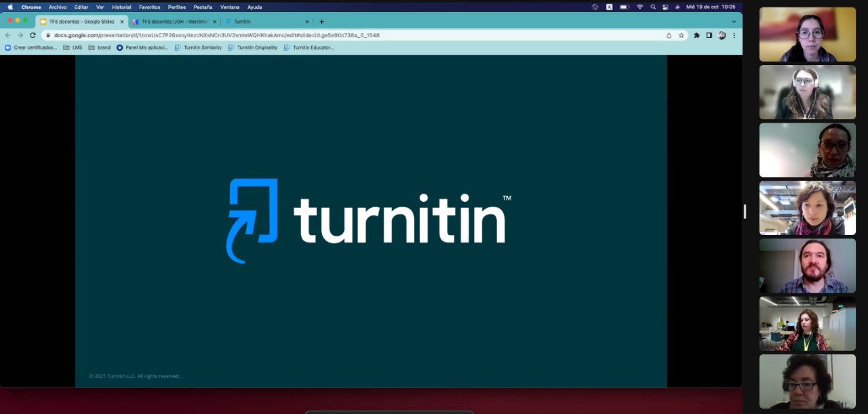868x414 pixels.
Task: Open the Turnitin Originality bookmark
Action: (x=252, y=47)
